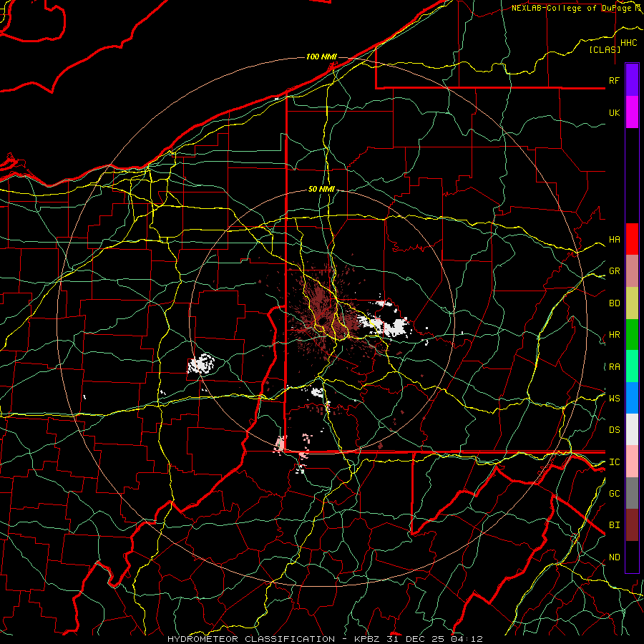The height and width of the screenshot is (644, 644).
Task: Select the gray GC legend swatch
Action: pos(632,493)
